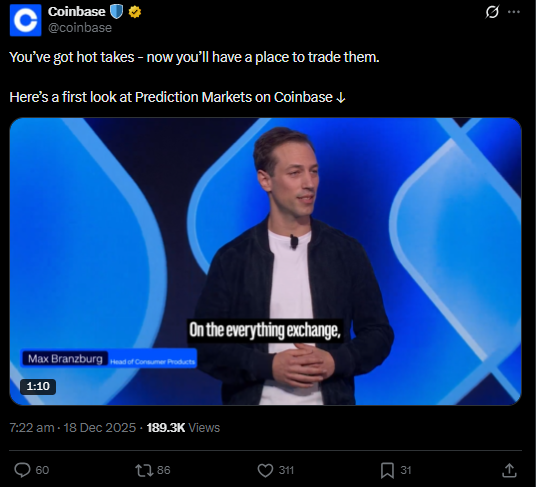
Task: Open the three-dot more options menu
Action: [514, 12]
